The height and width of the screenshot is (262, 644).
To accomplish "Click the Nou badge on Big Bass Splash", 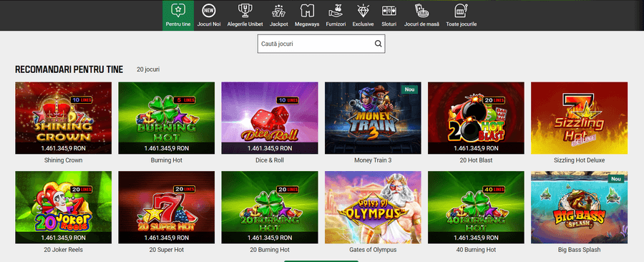I will [615, 179].
